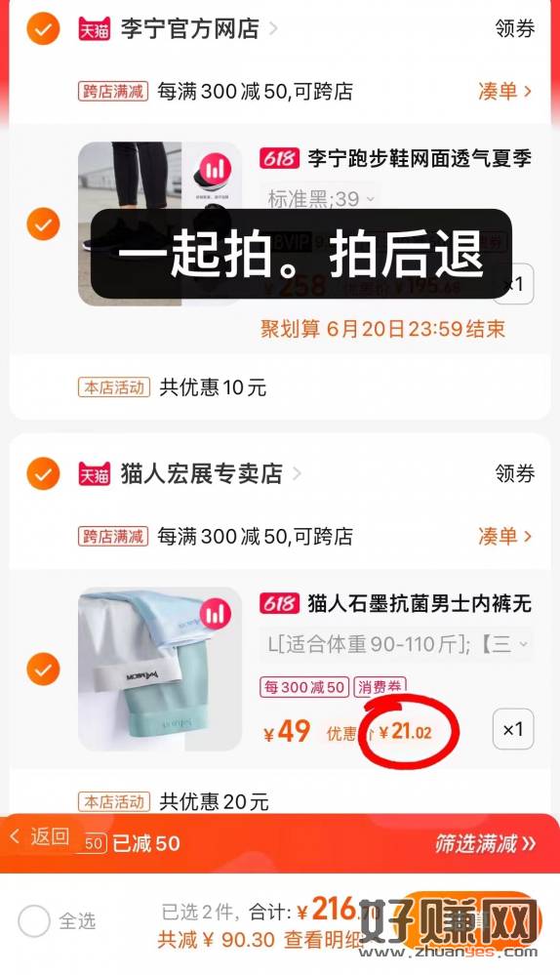Open chart badge on Li-Ning shoe image
Viewport: 560px width, 975px height.
pos(215,169)
